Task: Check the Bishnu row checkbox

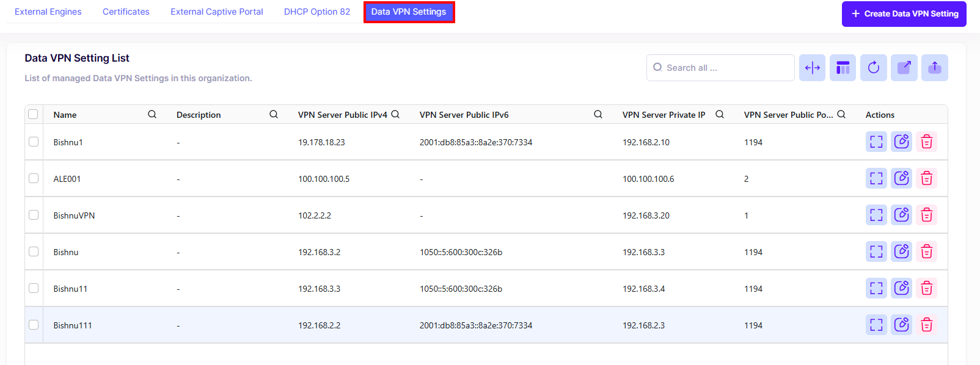Action: (x=34, y=251)
